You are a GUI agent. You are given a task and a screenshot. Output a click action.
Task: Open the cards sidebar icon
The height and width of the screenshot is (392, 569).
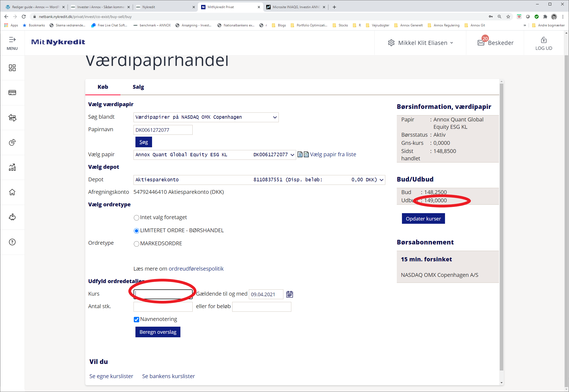point(12,93)
